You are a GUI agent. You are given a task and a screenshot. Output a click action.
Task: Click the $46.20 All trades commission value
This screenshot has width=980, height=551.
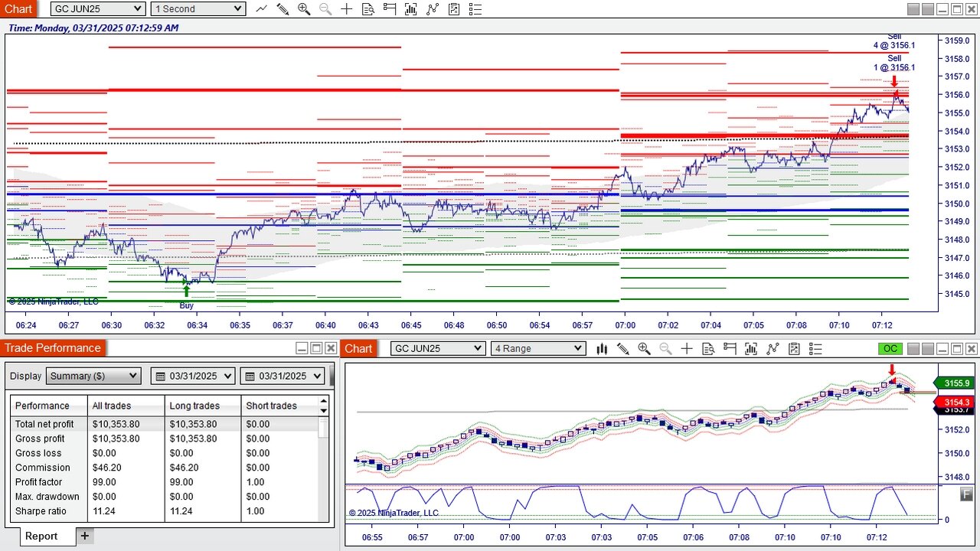[107, 468]
